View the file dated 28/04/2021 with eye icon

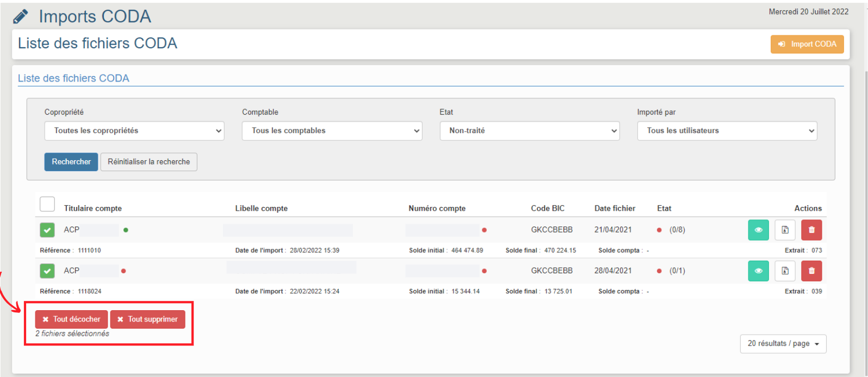point(758,271)
